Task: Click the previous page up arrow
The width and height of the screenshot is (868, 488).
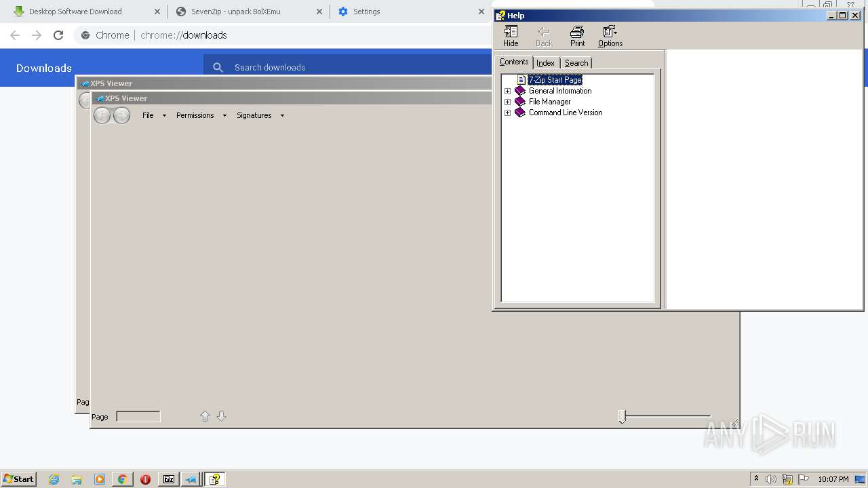Action: pos(205,416)
